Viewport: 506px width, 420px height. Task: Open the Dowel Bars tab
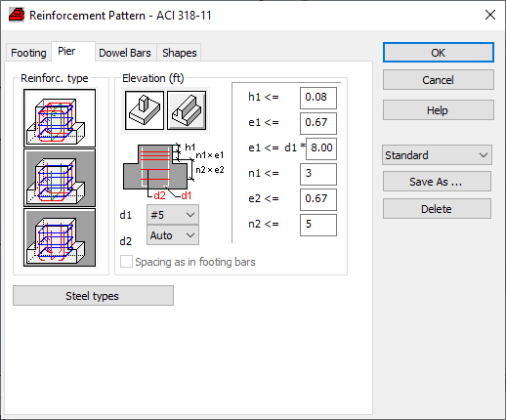[x=125, y=53]
